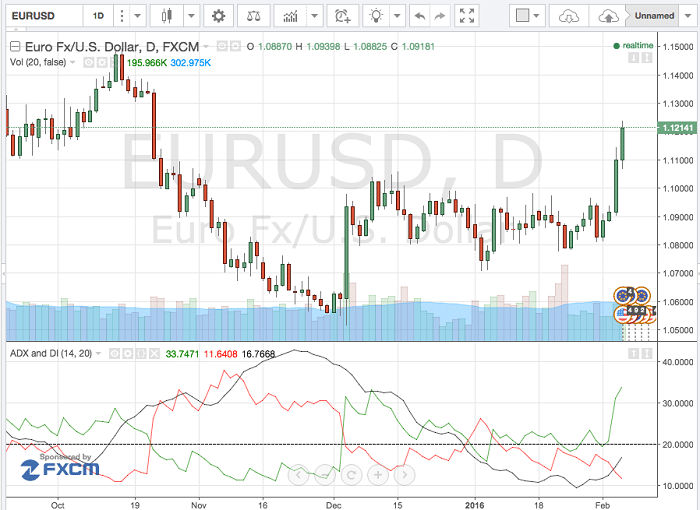The image size is (700, 510).
Task: Select the 1D interval button
Action: tap(98, 16)
